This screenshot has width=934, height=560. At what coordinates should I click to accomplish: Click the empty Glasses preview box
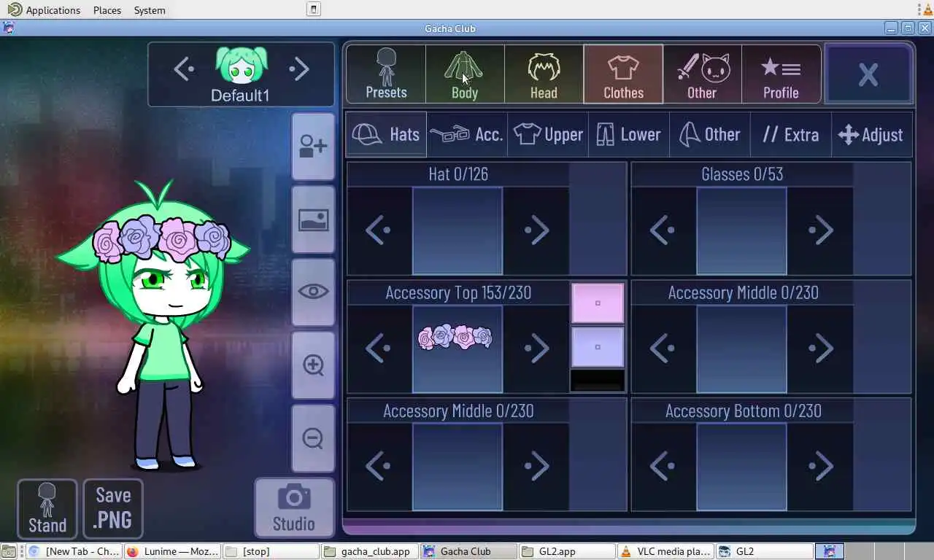(742, 230)
